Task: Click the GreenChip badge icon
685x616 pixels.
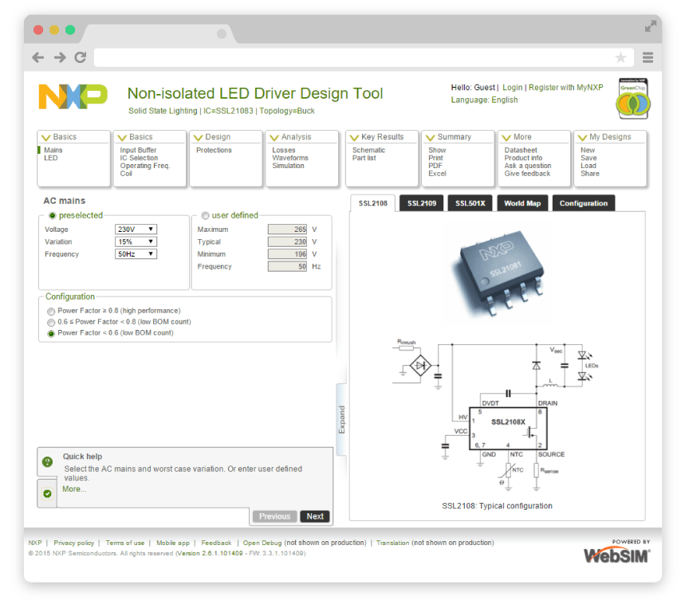Action: [633, 99]
